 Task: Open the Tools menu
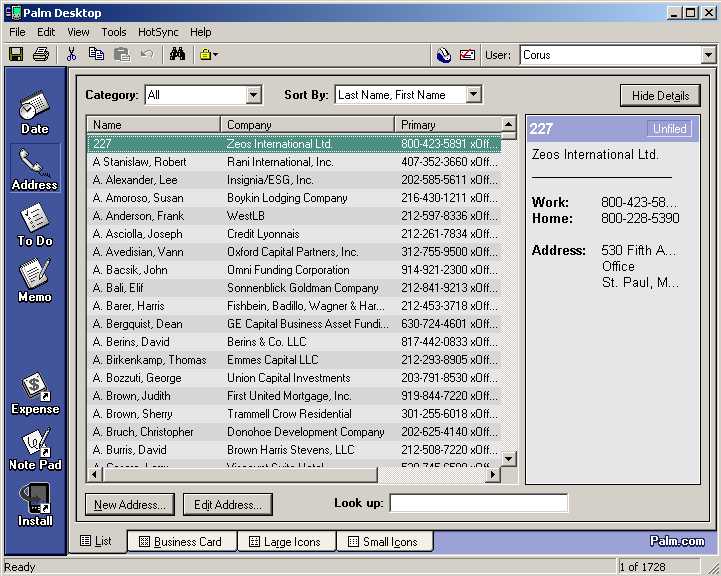click(x=114, y=32)
